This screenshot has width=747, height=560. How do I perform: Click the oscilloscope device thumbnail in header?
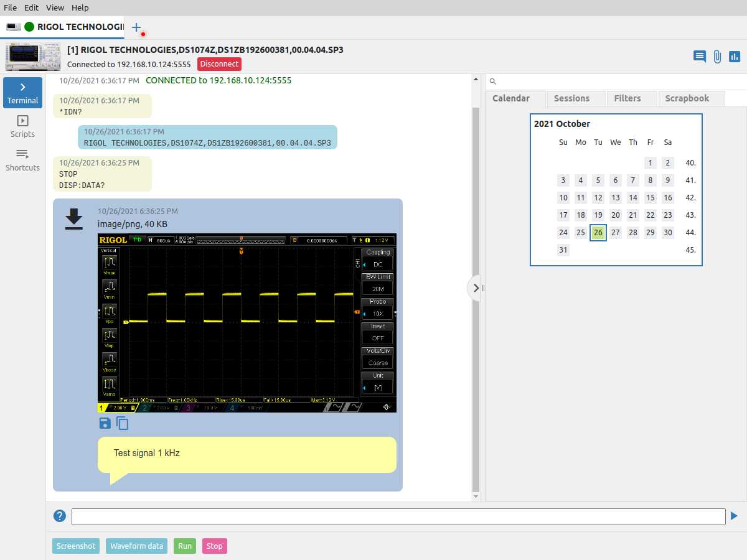(34, 57)
